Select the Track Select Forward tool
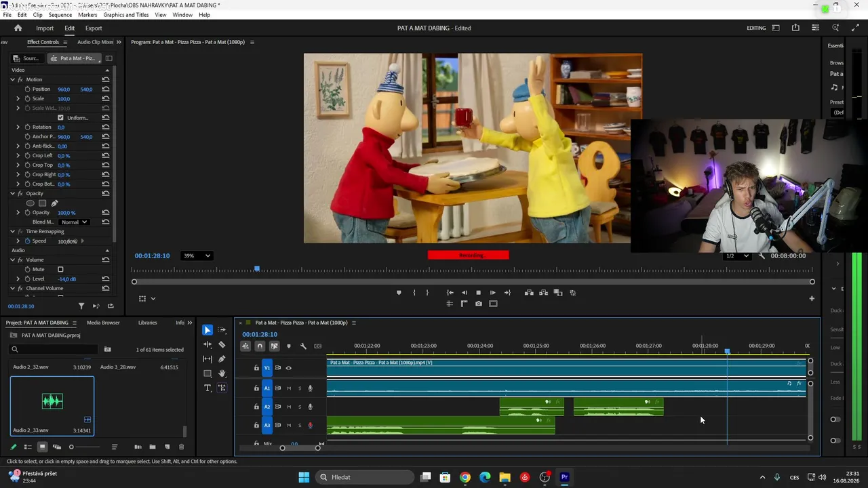Image resolution: width=868 pixels, height=488 pixels. pyautogui.click(x=222, y=330)
